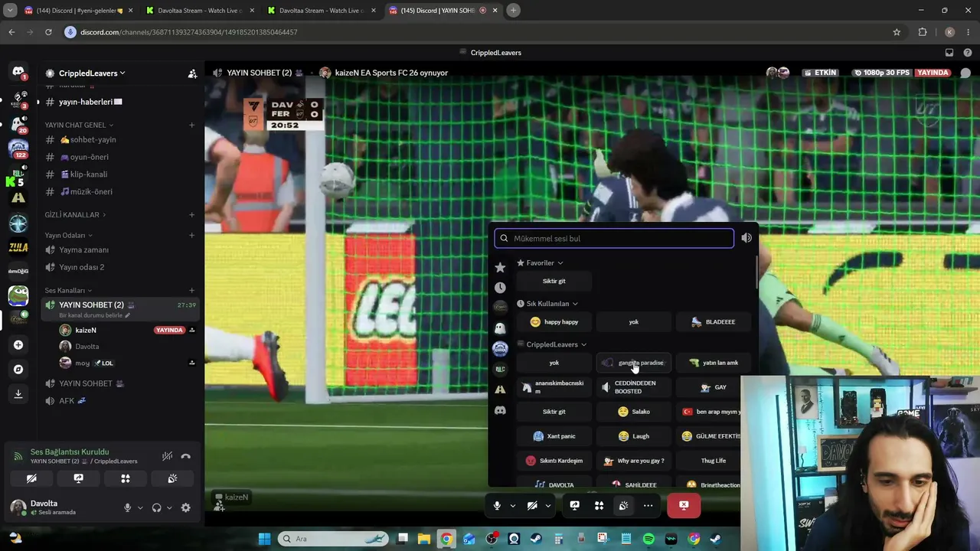Play the BLADEEEE sound

[713, 322]
